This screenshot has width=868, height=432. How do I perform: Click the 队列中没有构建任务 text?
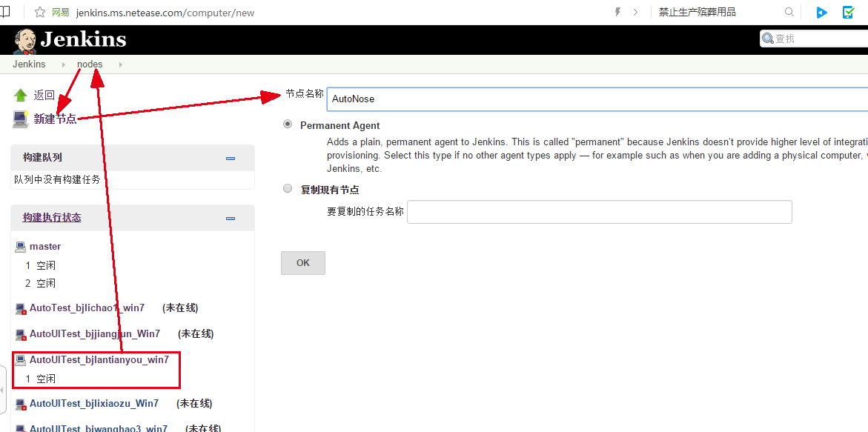(x=58, y=180)
